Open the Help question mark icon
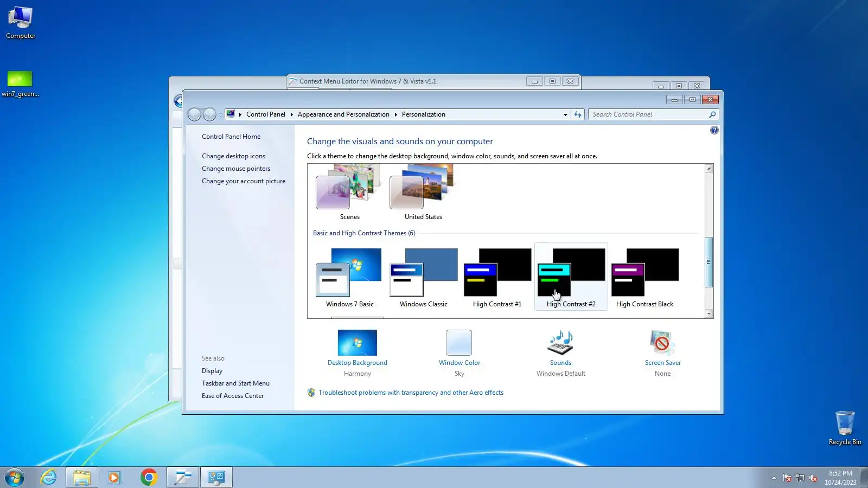The width and height of the screenshot is (868, 488). pyautogui.click(x=714, y=130)
